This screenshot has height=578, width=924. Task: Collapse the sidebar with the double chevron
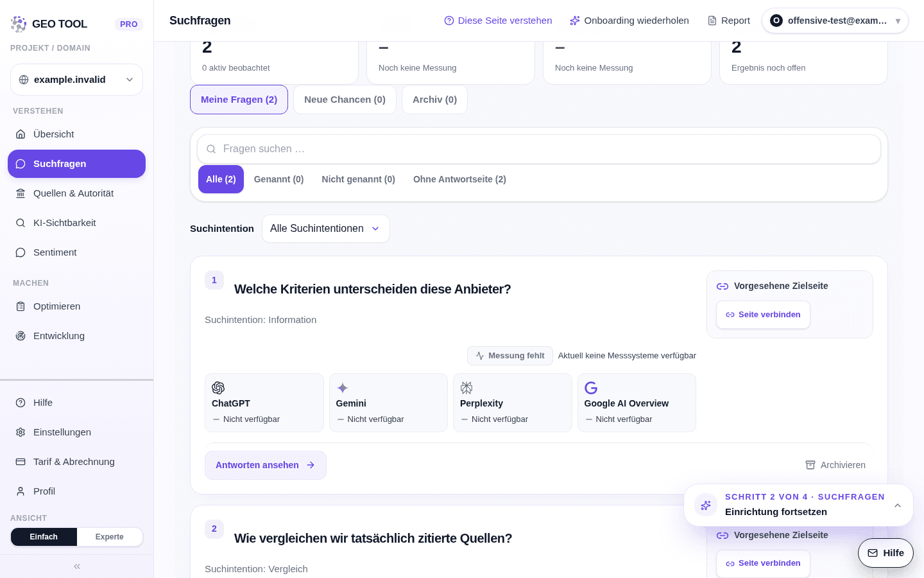[77, 566]
